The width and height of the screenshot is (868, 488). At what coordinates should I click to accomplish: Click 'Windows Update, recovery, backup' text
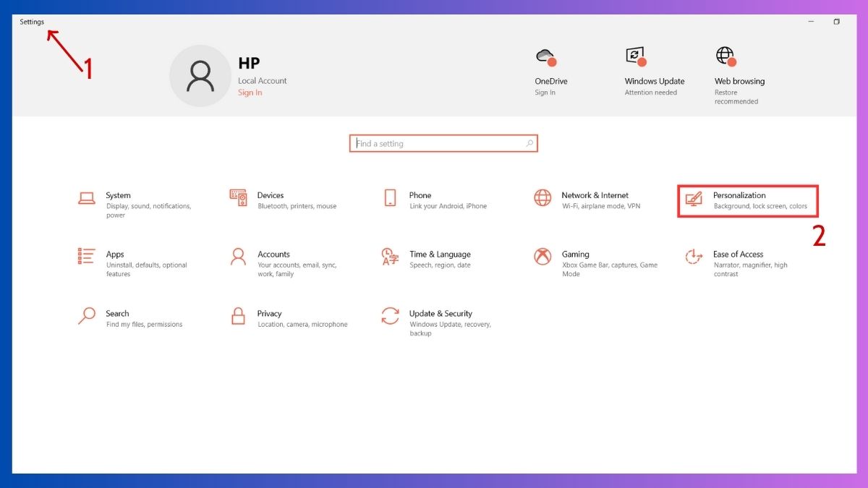coord(451,329)
